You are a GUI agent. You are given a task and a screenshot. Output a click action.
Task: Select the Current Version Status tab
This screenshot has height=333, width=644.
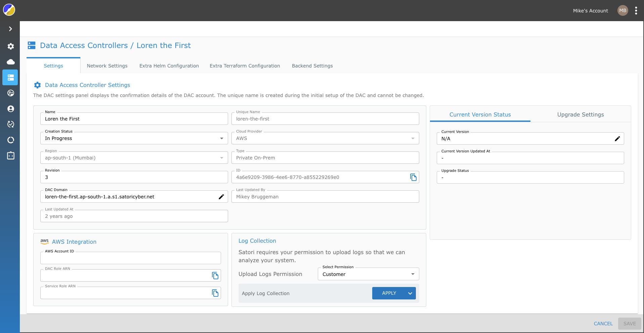[480, 114]
